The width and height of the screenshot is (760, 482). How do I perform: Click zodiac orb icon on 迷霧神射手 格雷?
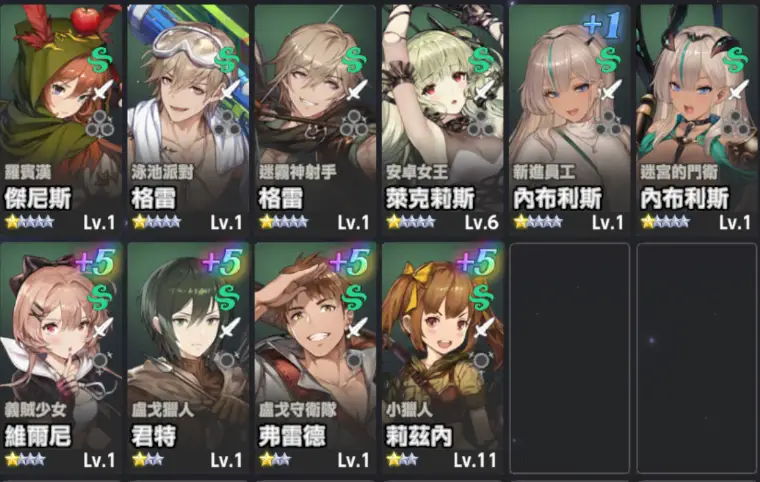(x=354, y=123)
